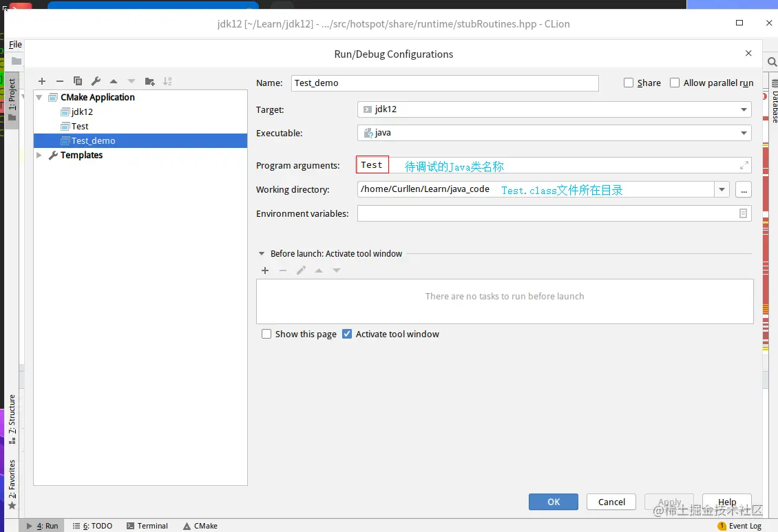Open the TODO tool window tab
778x532 pixels.
[93, 526]
